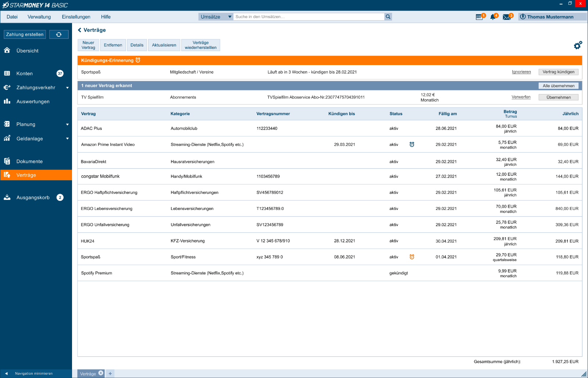Viewport: 588px width, 378px height.
Task: Open the bell alerts icon
Action: pyautogui.click(x=493, y=17)
